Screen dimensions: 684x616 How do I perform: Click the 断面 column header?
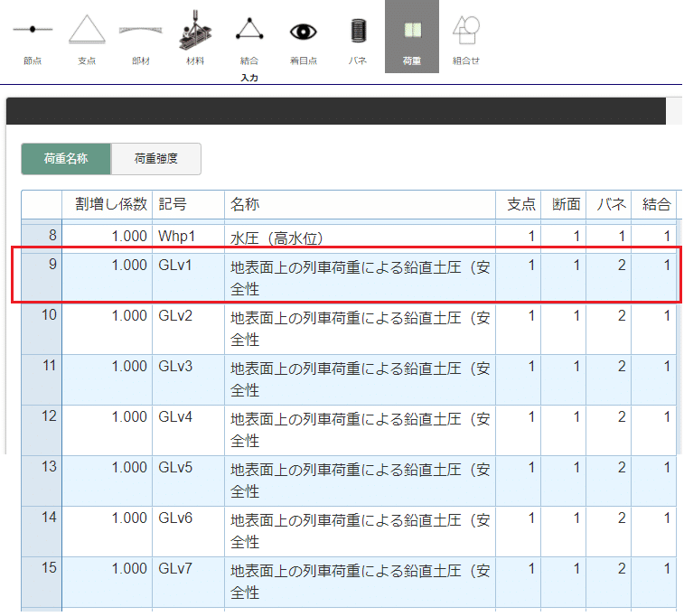pos(564,204)
